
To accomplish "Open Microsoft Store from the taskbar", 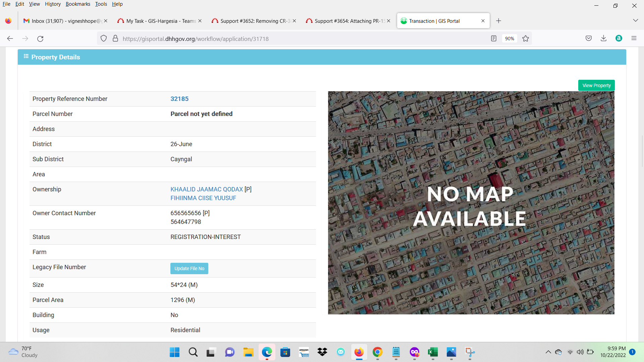I will click(x=285, y=352).
